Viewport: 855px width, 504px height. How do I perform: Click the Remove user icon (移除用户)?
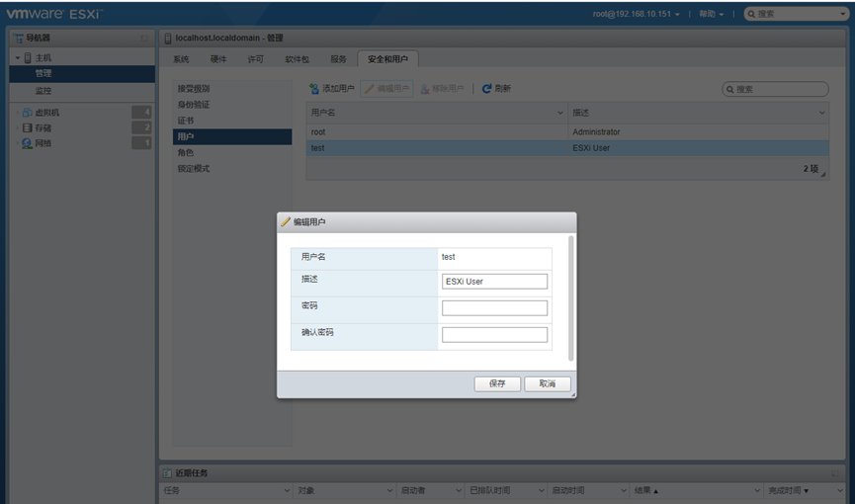425,88
